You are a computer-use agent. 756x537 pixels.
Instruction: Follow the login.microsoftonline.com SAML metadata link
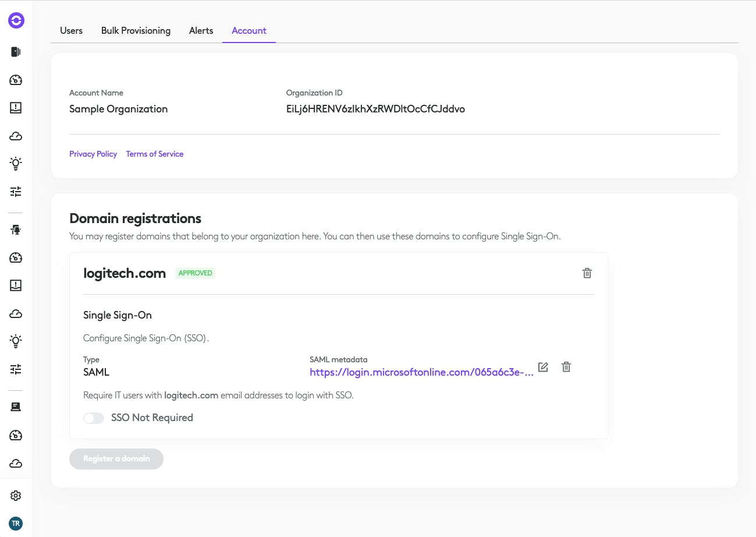[x=421, y=372]
